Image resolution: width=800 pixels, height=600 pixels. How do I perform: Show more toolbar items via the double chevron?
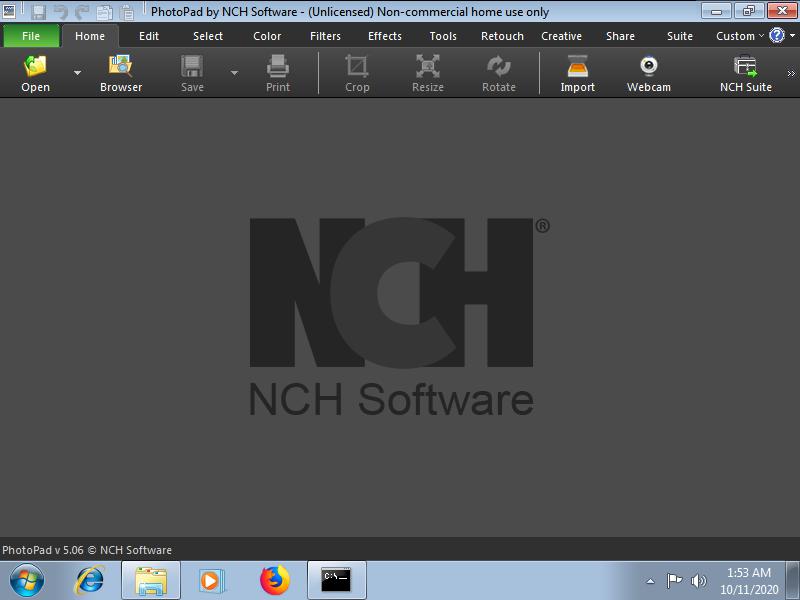tap(791, 73)
